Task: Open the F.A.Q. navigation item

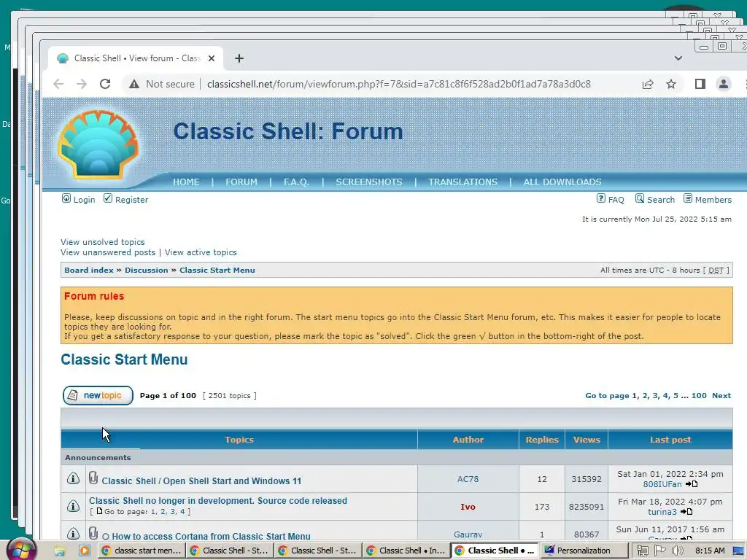Action: click(296, 182)
